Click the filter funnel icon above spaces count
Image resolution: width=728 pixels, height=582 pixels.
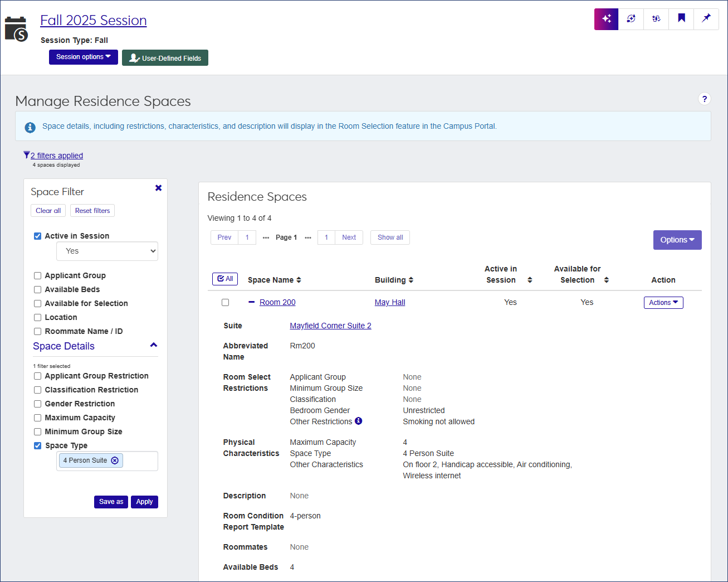26,154
